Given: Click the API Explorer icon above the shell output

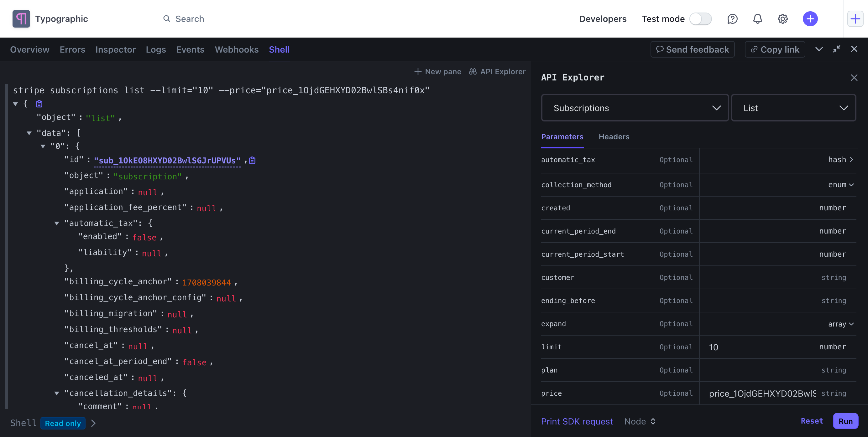Looking at the screenshot, I should tap(473, 71).
